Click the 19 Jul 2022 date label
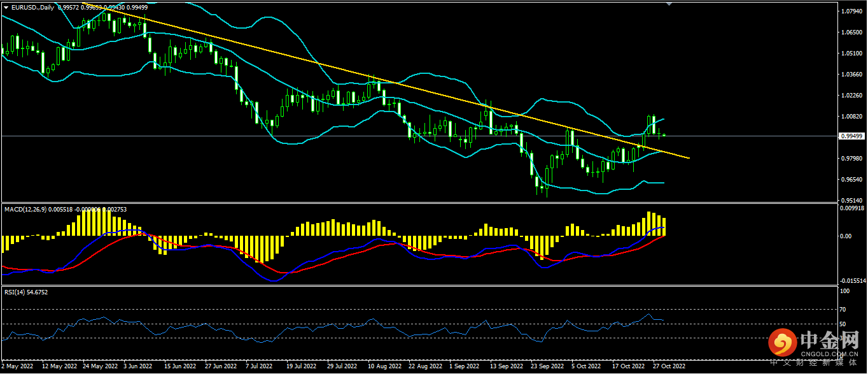 (x=302, y=367)
